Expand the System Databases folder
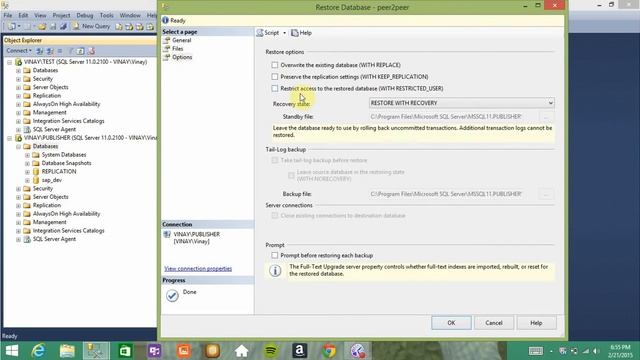The width and height of the screenshot is (640, 360). [27, 155]
